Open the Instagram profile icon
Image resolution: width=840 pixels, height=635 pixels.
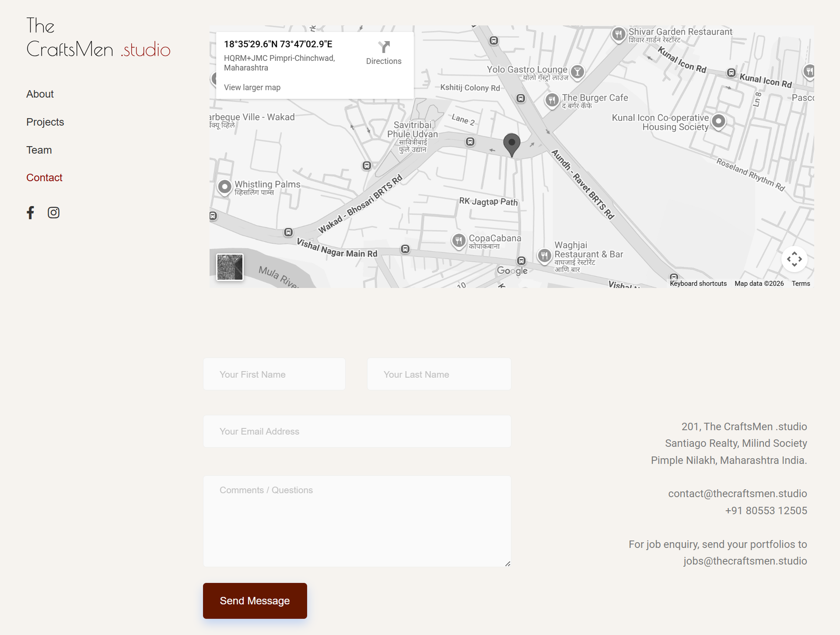tap(53, 213)
